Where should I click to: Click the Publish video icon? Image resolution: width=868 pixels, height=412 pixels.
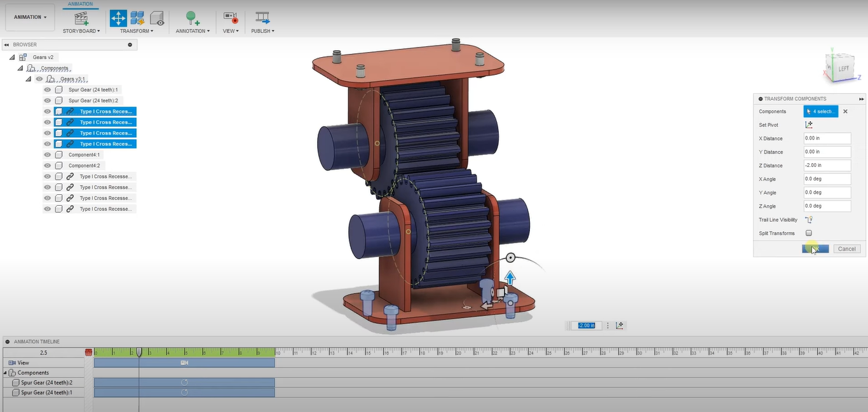click(262, 18)
